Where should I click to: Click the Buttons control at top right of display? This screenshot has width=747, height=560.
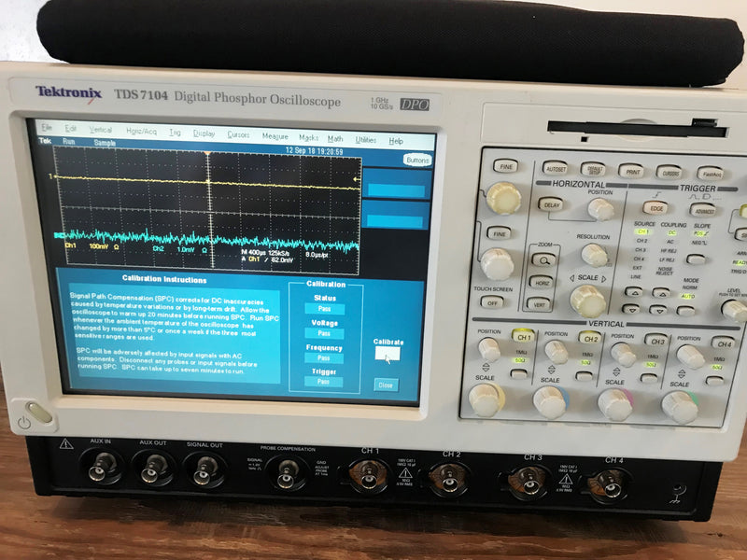click(416, 158)
